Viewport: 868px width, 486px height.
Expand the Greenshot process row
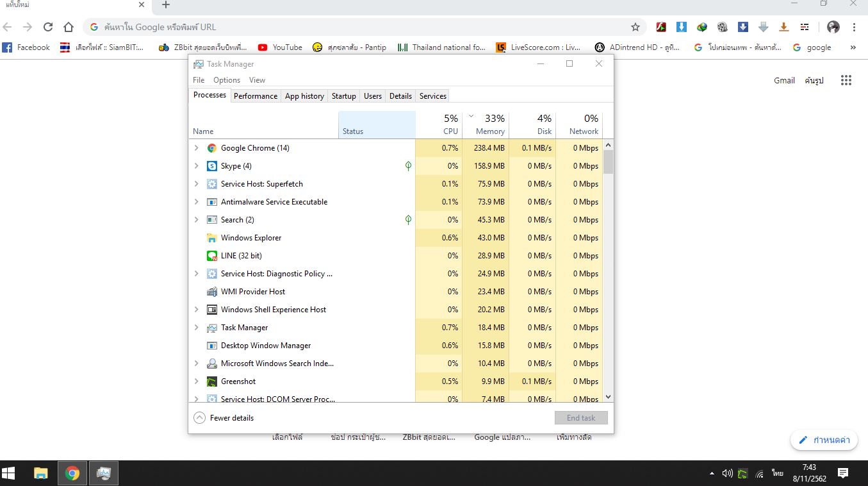coord(197,381)
